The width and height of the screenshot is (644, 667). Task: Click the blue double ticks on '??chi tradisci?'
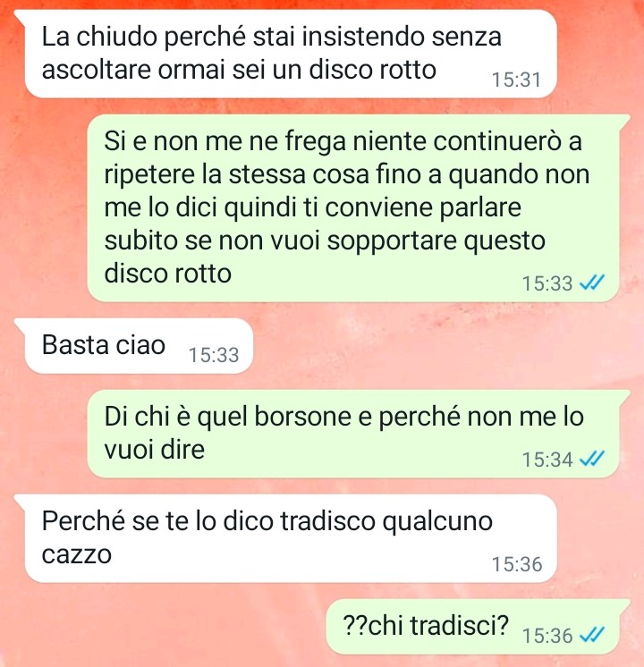pos(592,636)
